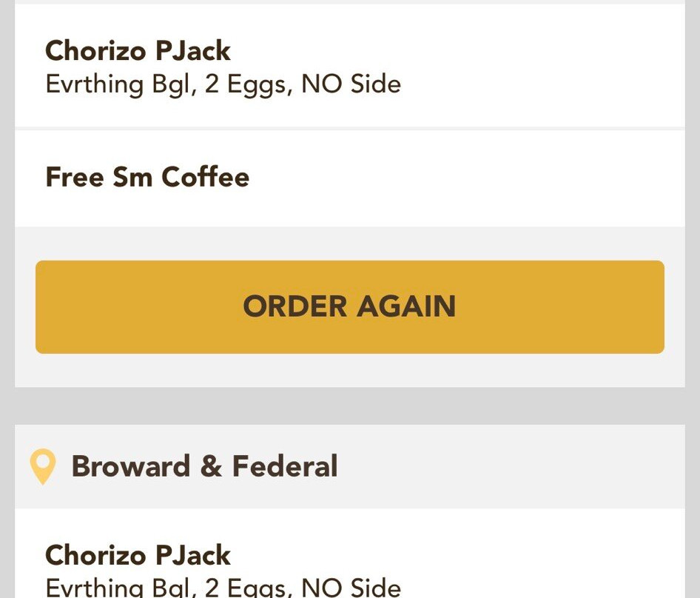Viewport: 700px width, 598px height.
Task: Click the word Federal in the location header
Action: coord(285,466)
